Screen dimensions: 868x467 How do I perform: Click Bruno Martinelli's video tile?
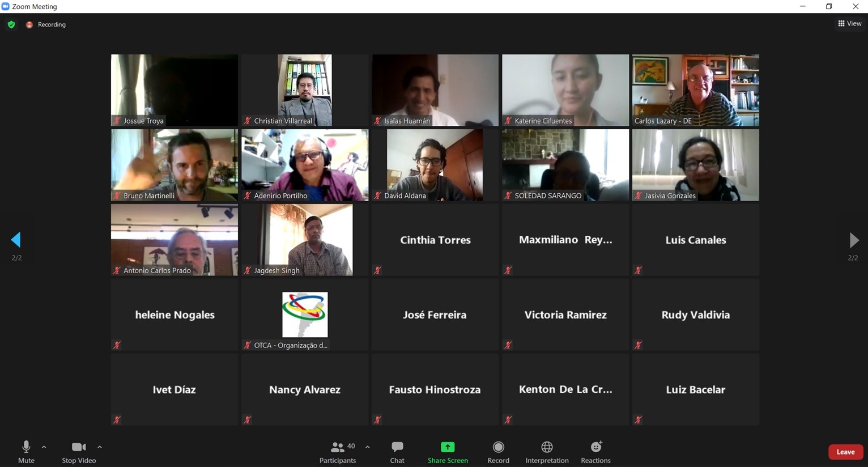175,164
